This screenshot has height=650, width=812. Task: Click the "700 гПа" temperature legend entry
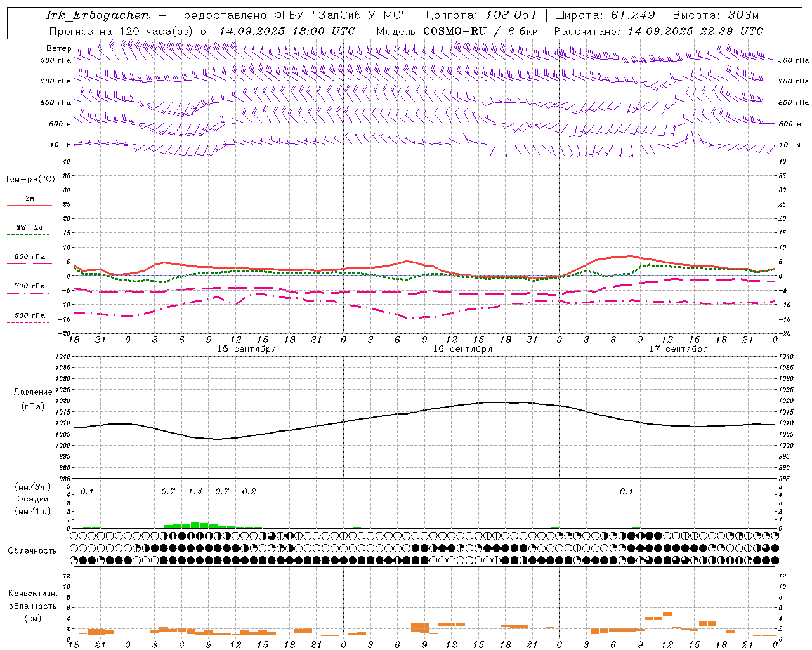click(30, 286)
